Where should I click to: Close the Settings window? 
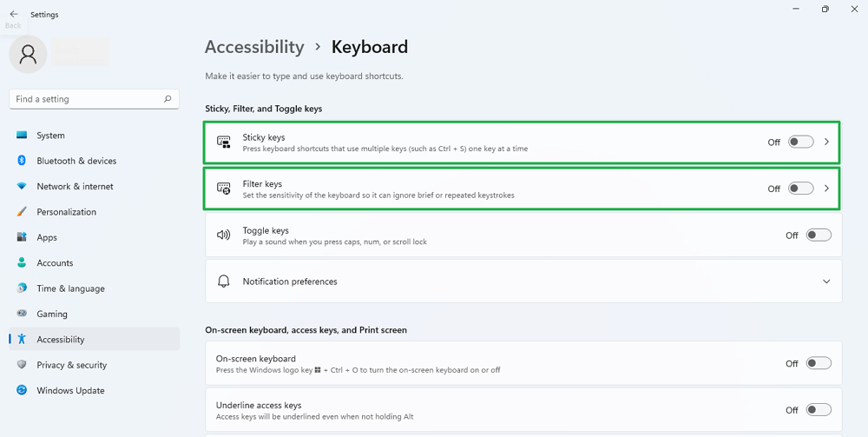coord(853,9)
